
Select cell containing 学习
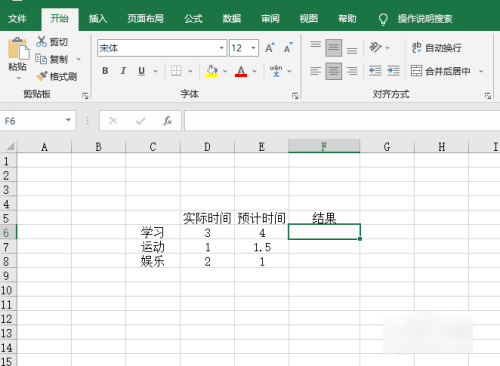pyautogui.click(x=153, y=232)
